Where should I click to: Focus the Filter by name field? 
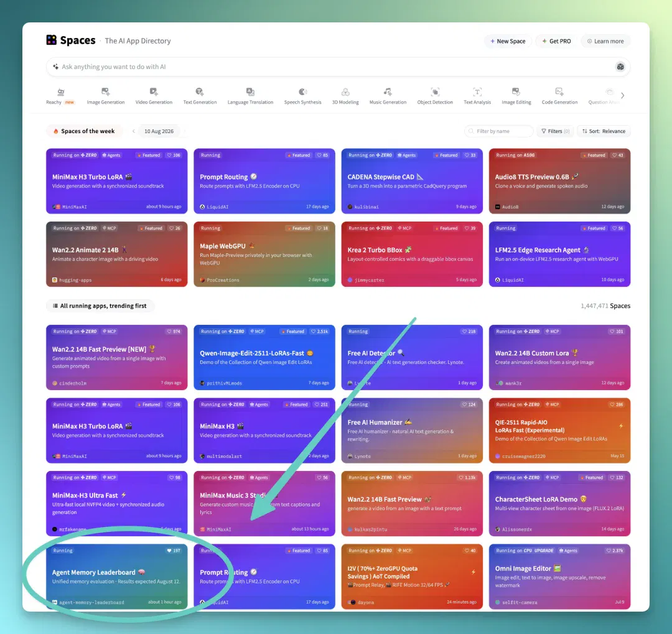499,131
